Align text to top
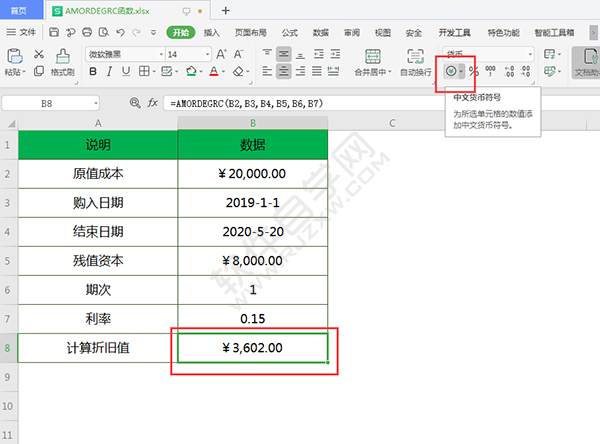 click(267, 54)
